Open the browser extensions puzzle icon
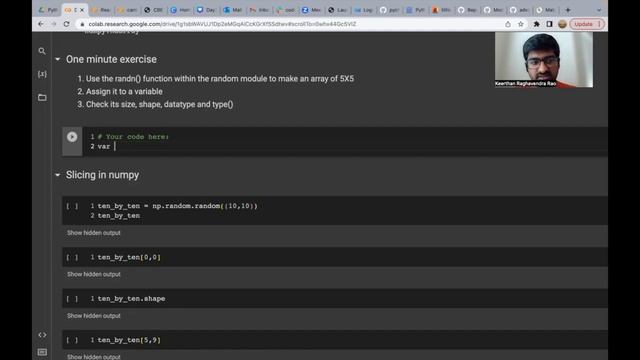The image size is (640, 360). coord(536,24)
